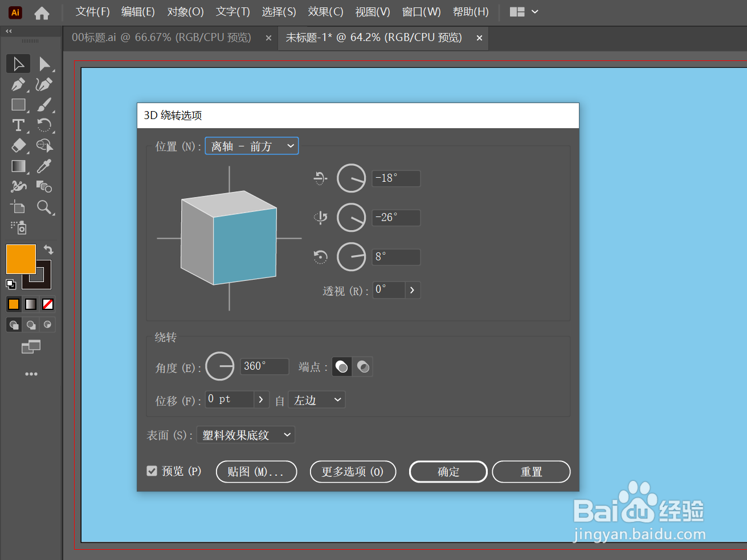Click the X-axis rotation dial
Image resolution: width=747 pixels, height=560 pixels.
[x=352, y=178]
